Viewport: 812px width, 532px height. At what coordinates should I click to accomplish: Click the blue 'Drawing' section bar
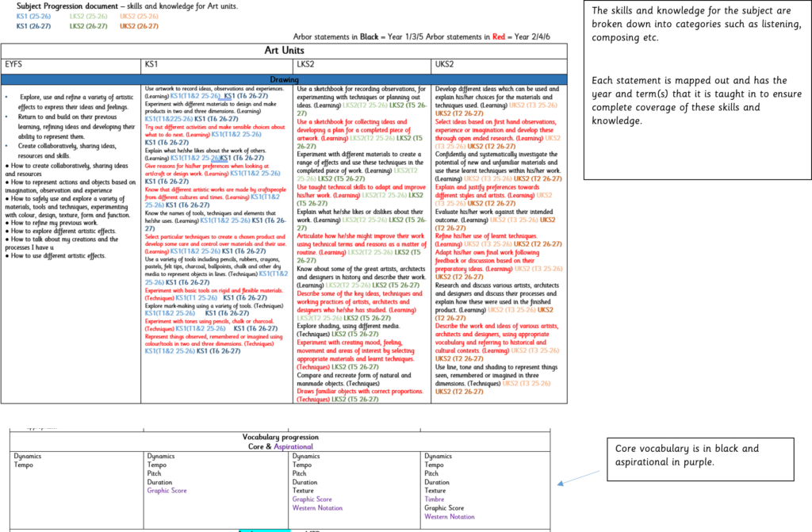(284, 80)
